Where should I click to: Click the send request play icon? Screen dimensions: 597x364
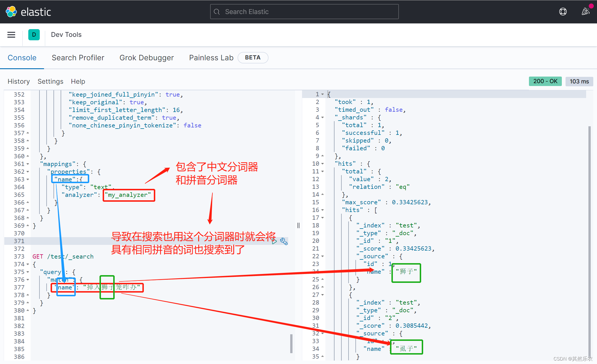pyautogui.click(x=274, y=241)
